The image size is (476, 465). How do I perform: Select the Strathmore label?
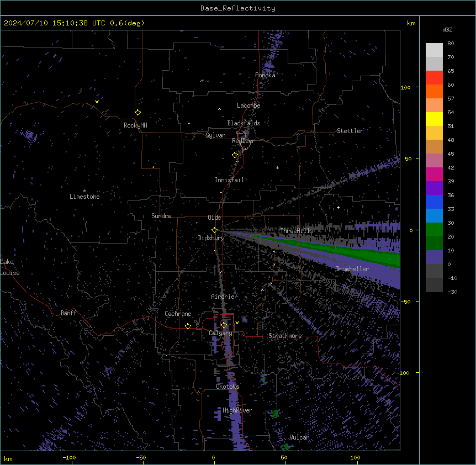tap(285, 336)
